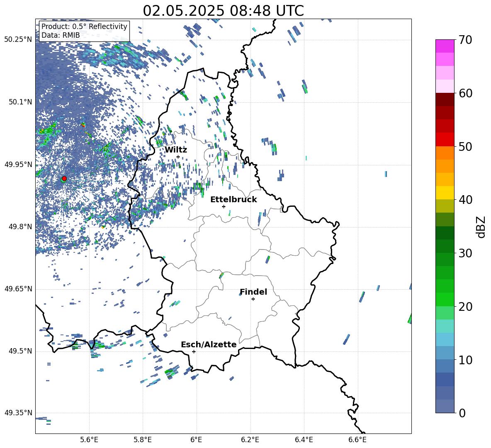This screenshot has width=491, height=448.
Task: Click the colorbar tick label 40
Action: pos(465,200)
